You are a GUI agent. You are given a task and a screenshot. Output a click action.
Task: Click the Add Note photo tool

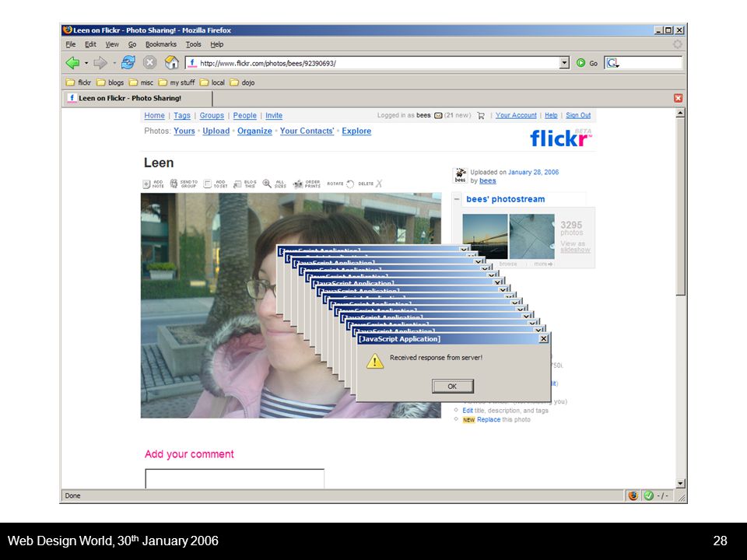click(153, 184)
